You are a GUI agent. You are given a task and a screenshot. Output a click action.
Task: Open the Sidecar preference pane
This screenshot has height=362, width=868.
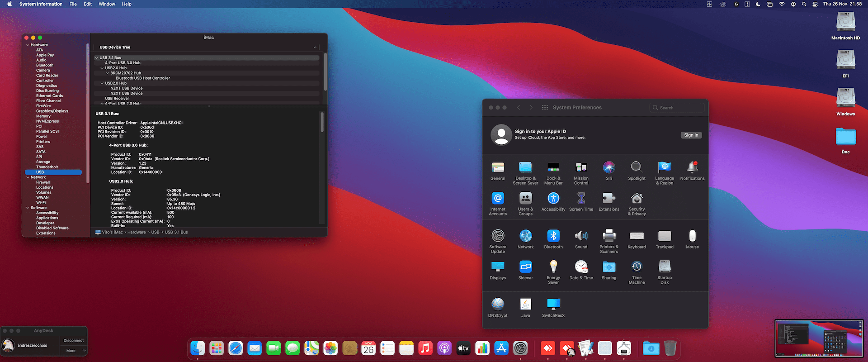[525, 267]
